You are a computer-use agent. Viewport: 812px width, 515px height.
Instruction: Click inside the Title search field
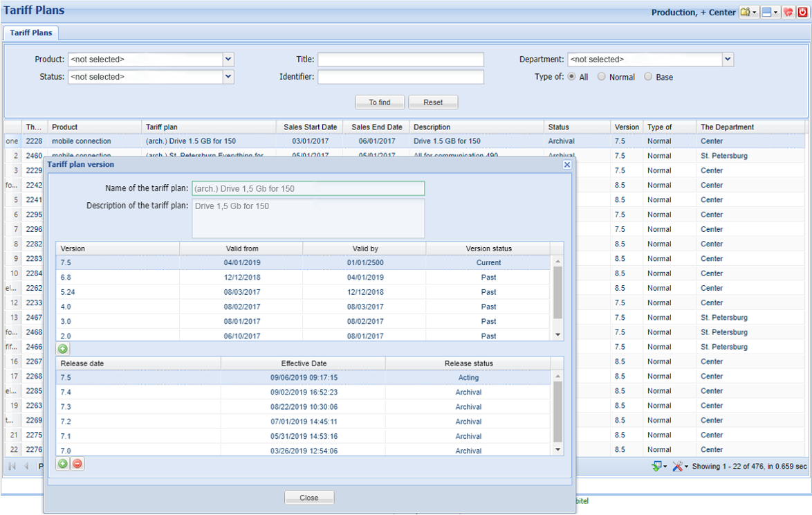[x=400, y=60]
